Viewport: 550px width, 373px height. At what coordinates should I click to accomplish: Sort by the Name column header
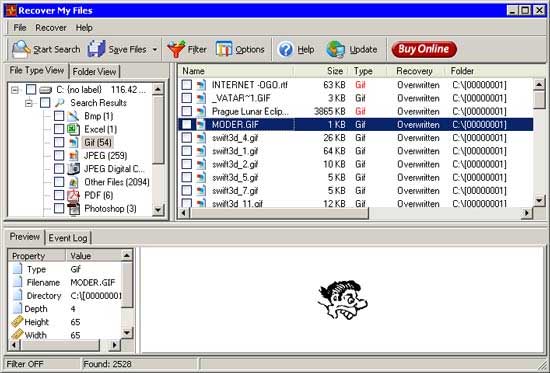point(236,71)
